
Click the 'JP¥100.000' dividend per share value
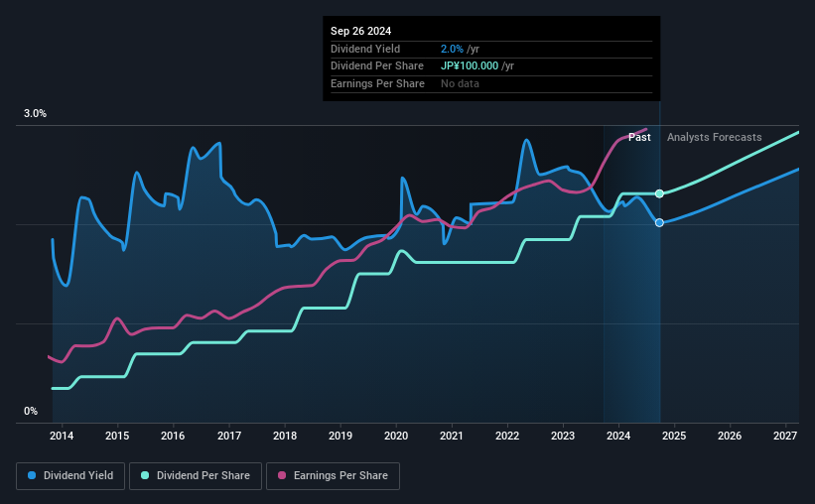tap(470, 66)
